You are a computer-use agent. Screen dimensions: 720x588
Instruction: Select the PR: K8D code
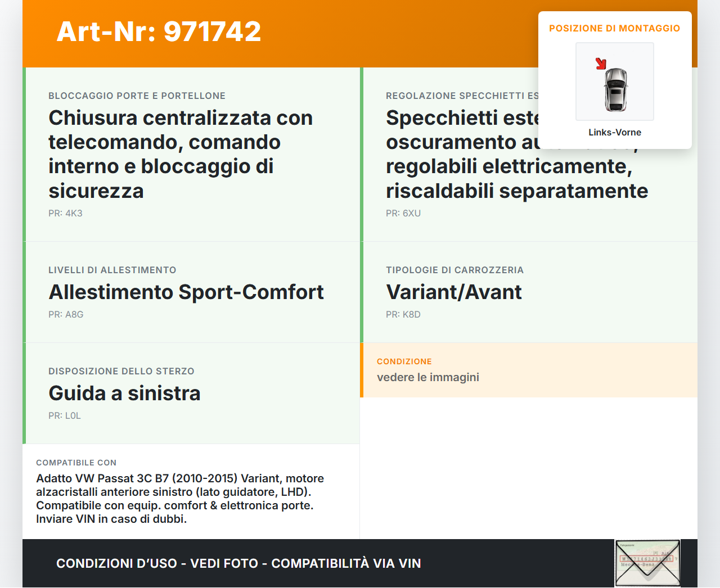click(403, 314)
